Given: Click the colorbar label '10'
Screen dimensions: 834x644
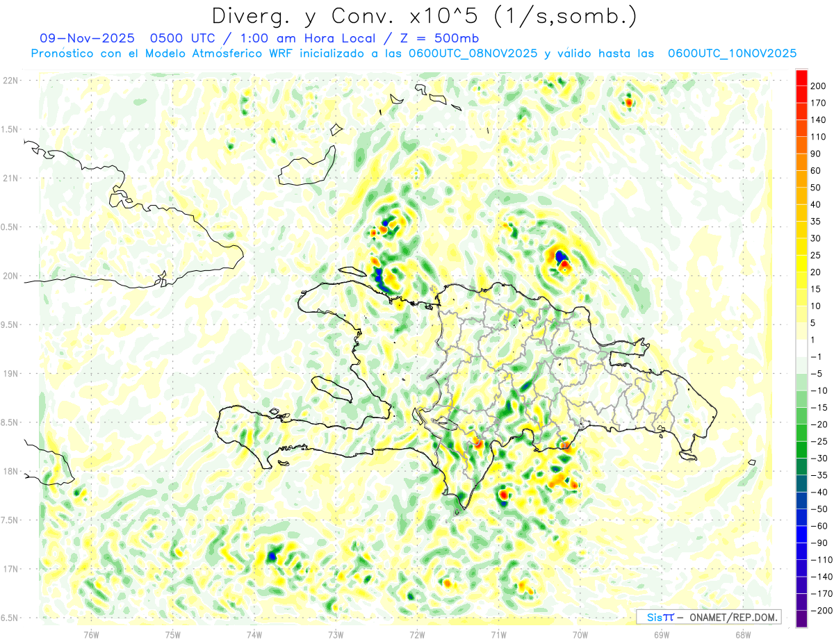Looking at the screenshot, I should pos(815,306).
